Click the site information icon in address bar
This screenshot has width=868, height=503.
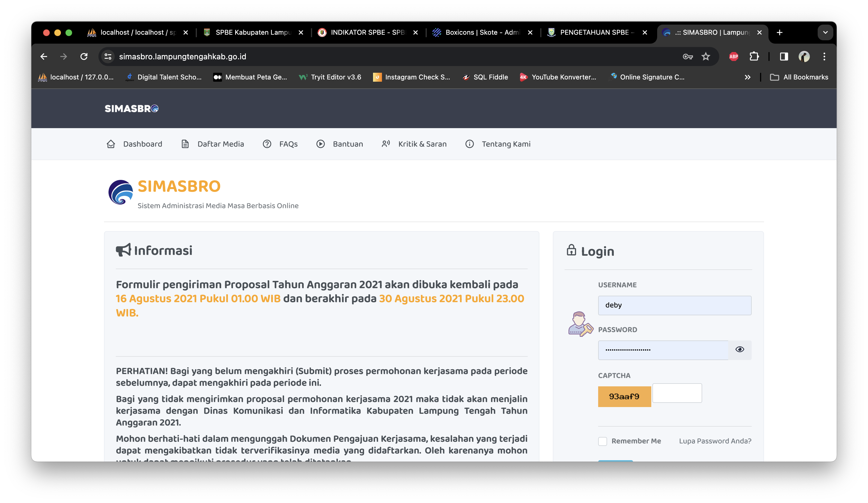[x=108, y=57]
